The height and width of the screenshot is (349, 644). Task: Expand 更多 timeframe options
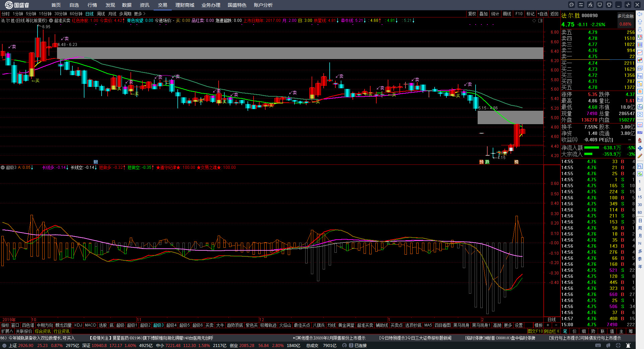click(140, 14)
